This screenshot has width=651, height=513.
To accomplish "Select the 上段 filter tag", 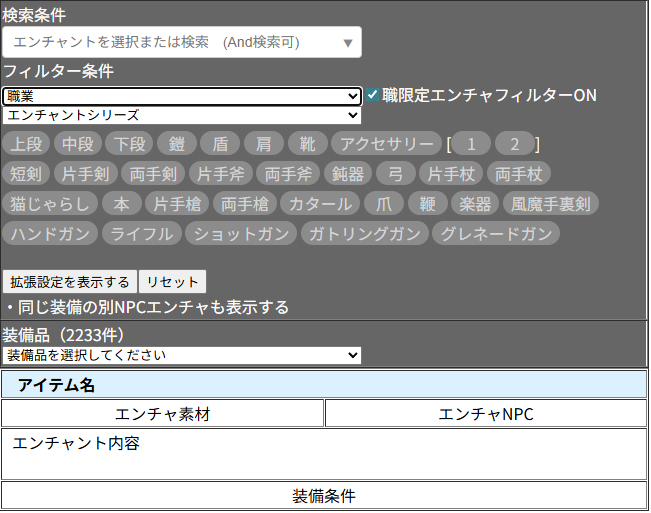I will [26, 144].
